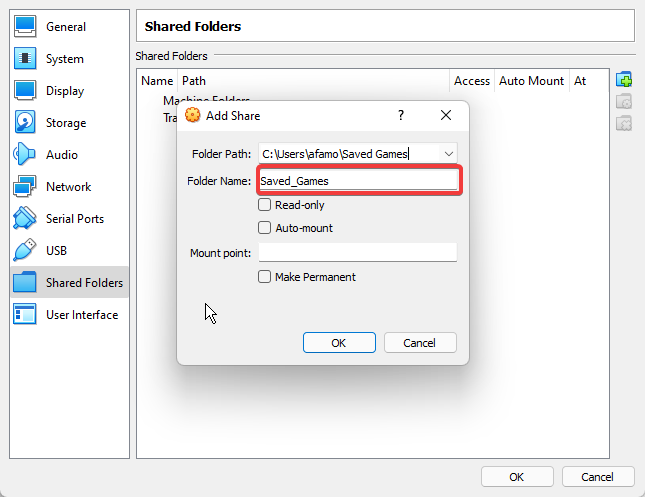Click the System chip icon

tap(25, 58)
